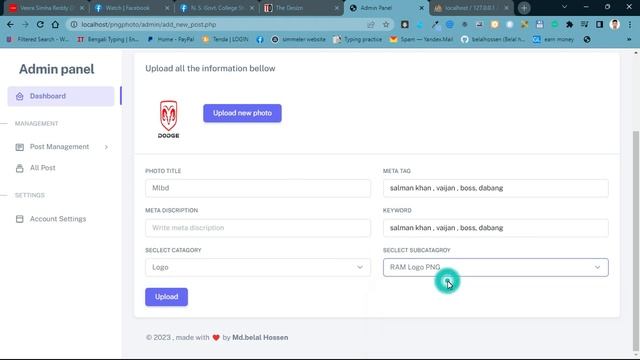Open the globe bookmark after earn money
Viewport: 640px width, 360px height.
point(587,40)
